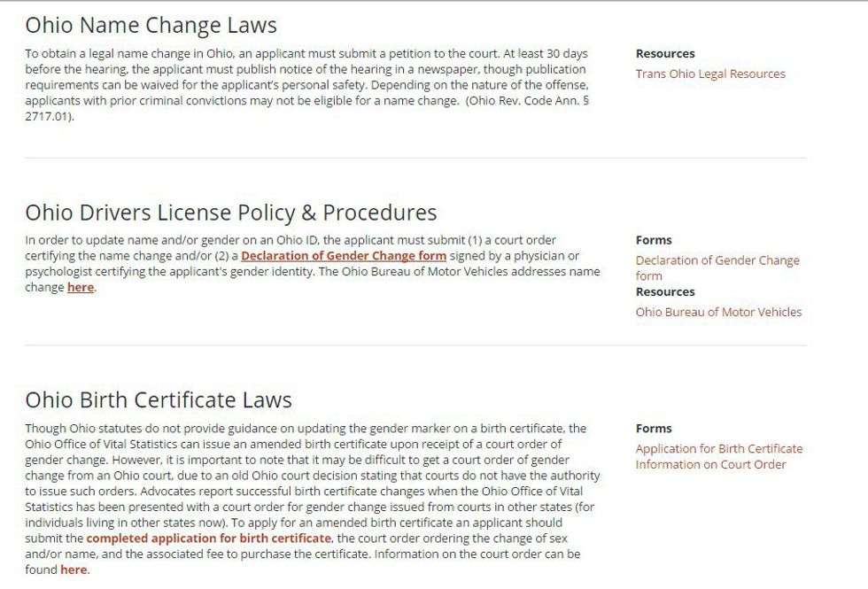
Task: Click the Ohio Birth Certificate Laws heading
Action: (159, 399)
